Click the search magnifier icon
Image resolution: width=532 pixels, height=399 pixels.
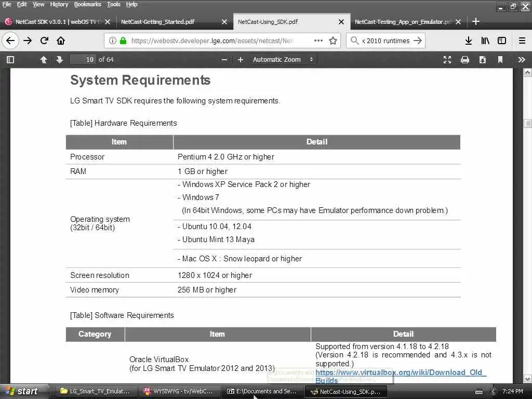[354, 41]
